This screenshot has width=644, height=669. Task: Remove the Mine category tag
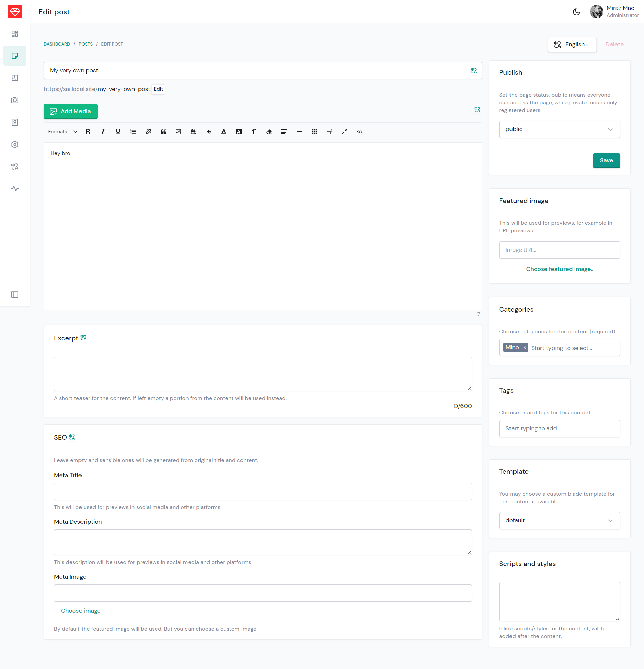click(x=525, y=348)
